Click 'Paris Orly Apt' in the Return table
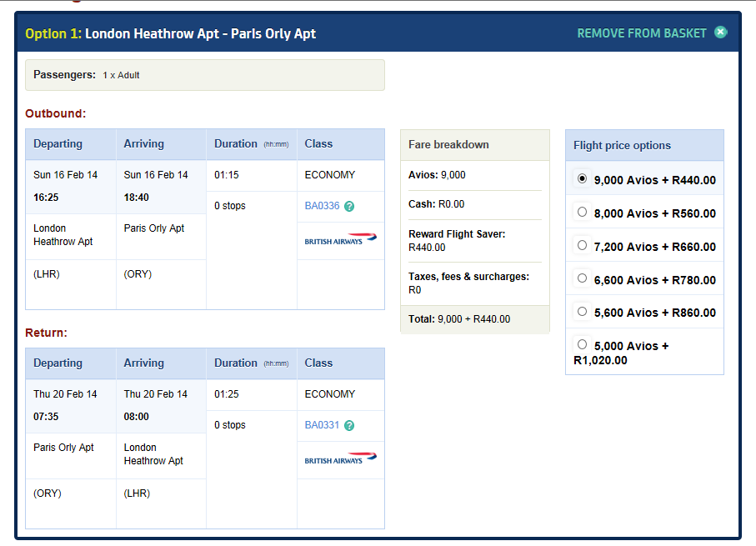The width and height of the screenshot is (756, 546). (63, 448)
